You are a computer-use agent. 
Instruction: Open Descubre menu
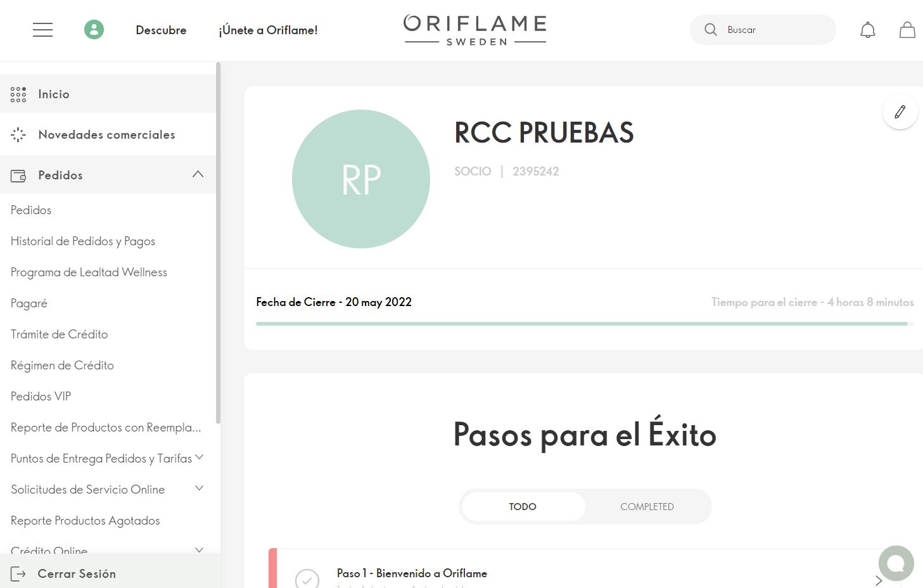[161, 30]
